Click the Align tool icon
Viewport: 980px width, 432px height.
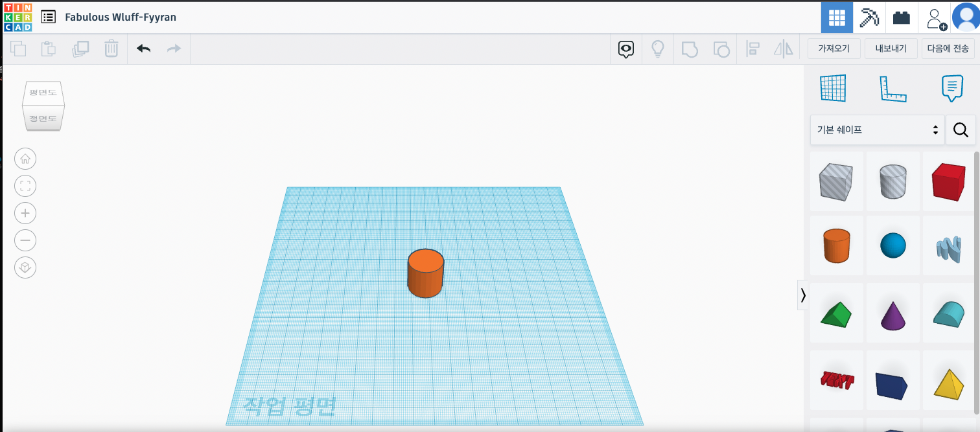click(752, 49)
